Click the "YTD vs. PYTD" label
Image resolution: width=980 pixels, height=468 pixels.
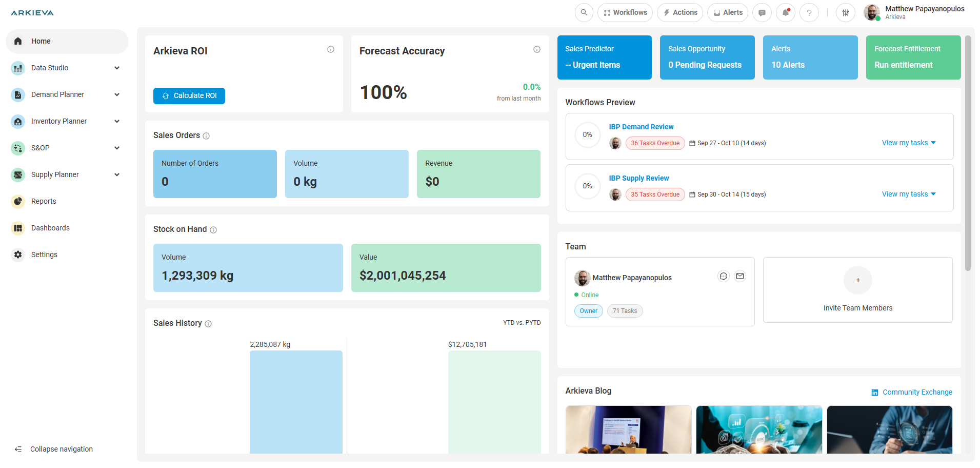point(522,323)
